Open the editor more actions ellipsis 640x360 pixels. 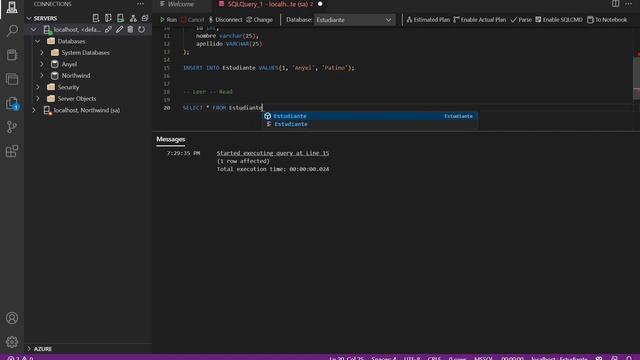[x=628, y=4]
